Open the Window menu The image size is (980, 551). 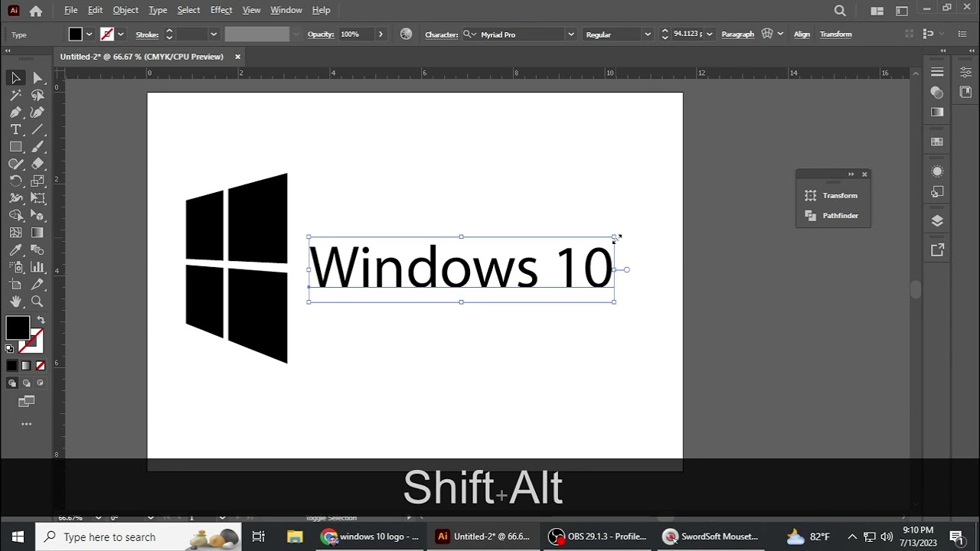click(x=286, y=10)
